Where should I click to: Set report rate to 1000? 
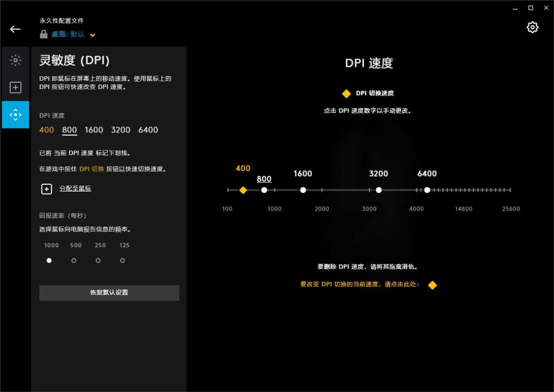49,261
